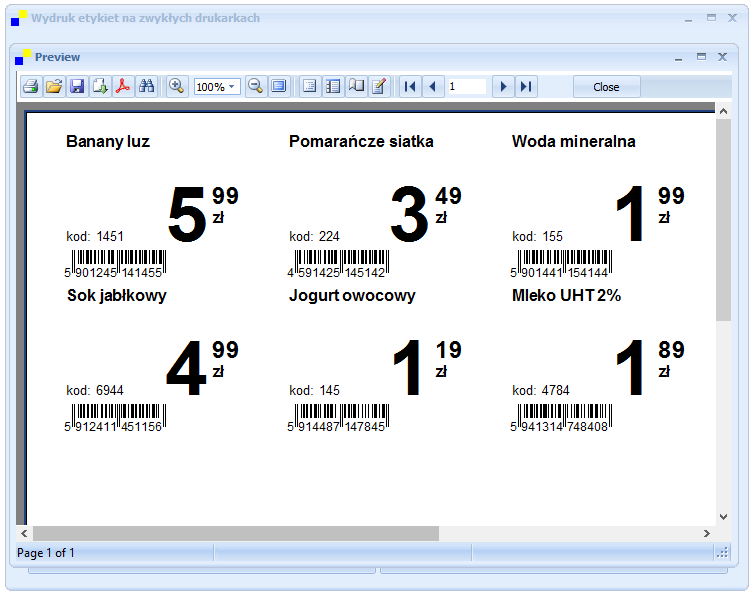Open page settings with the book icon
This screenshot has height=594, width=753.
(356, 87)
